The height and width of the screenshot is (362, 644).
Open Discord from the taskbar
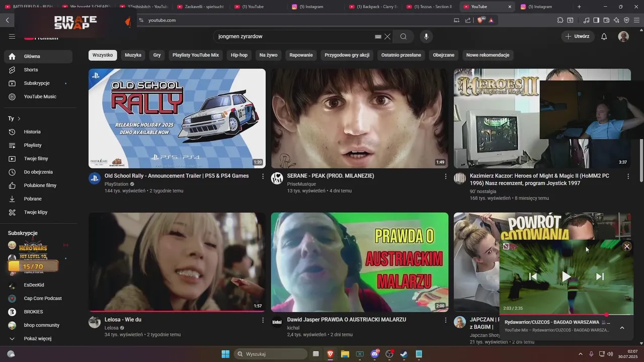click(x=375, y=354)
